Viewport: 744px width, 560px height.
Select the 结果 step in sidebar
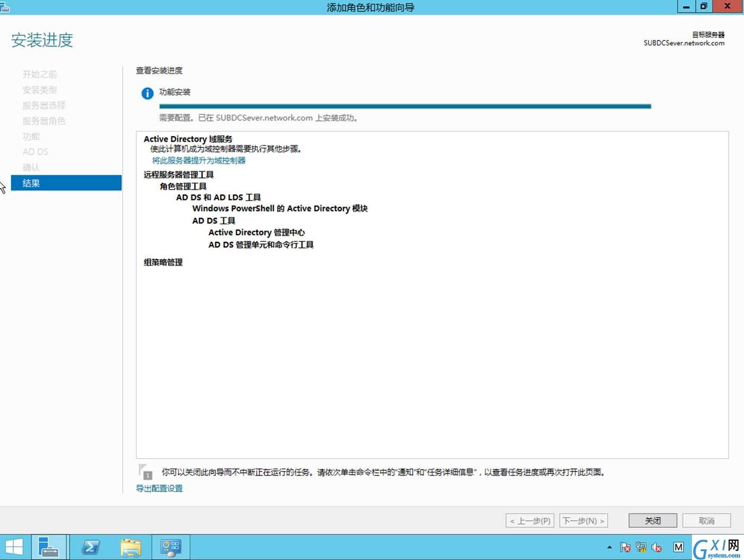[x=66, y=183]
